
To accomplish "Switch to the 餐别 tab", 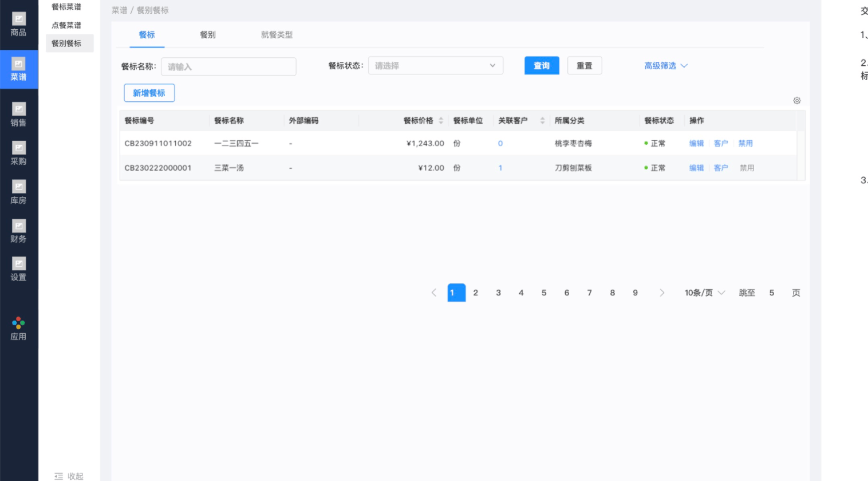I will (208, 35).
